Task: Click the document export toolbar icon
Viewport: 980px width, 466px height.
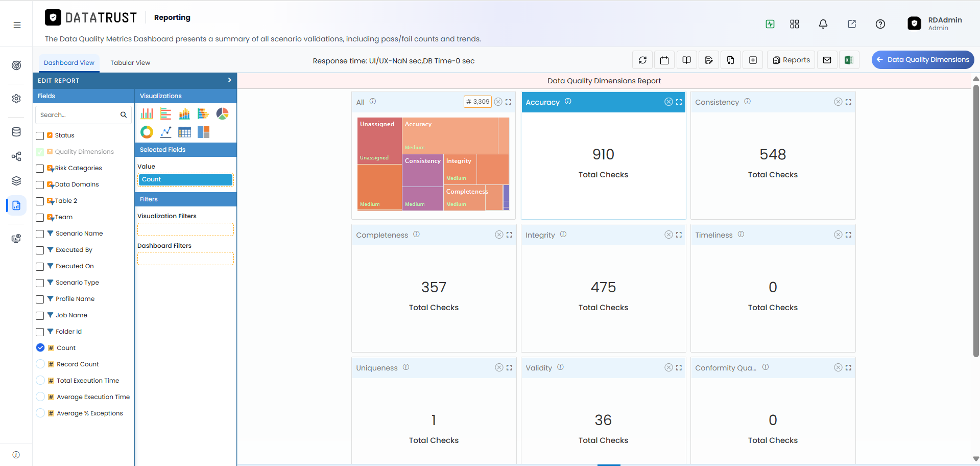Action: 731,60
